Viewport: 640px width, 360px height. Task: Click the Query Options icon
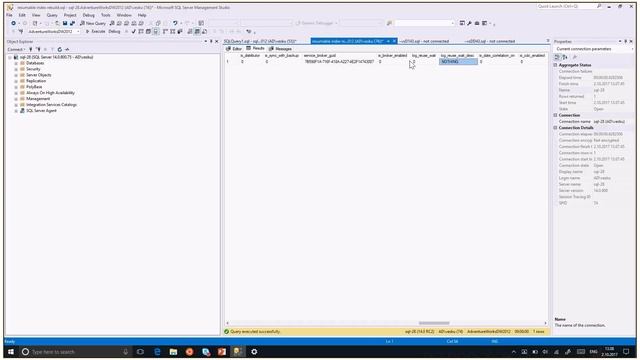coord(148,31)
